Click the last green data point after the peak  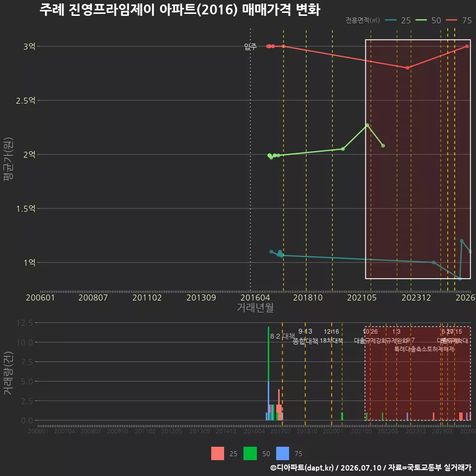tap(383, 146)
